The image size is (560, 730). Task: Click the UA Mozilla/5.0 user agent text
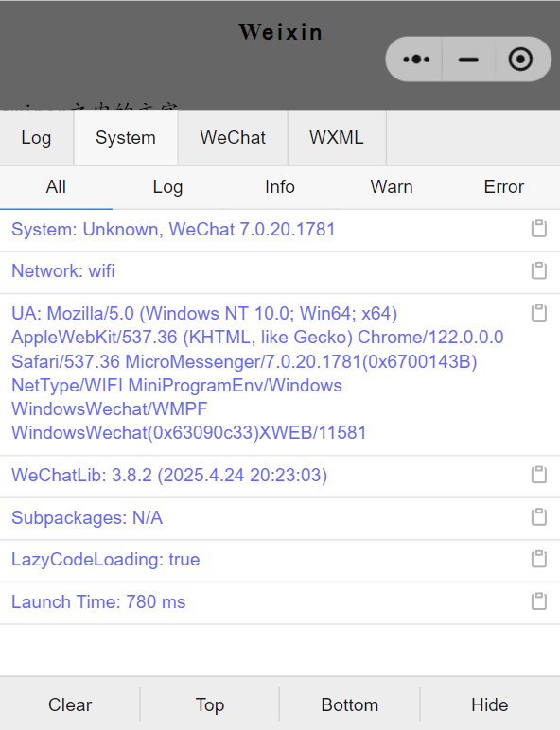click(257, 373)
